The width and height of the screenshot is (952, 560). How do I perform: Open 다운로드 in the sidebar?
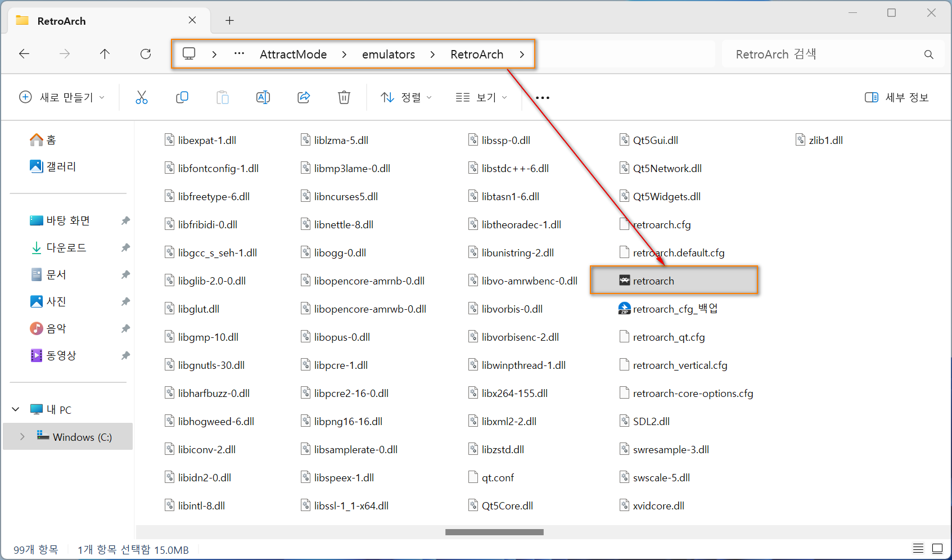click(58, 247)
